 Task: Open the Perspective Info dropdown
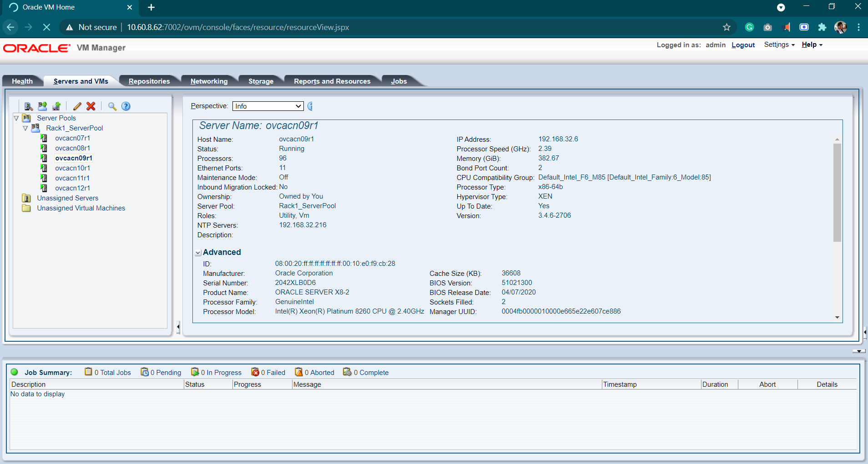[x=268, y=106]
